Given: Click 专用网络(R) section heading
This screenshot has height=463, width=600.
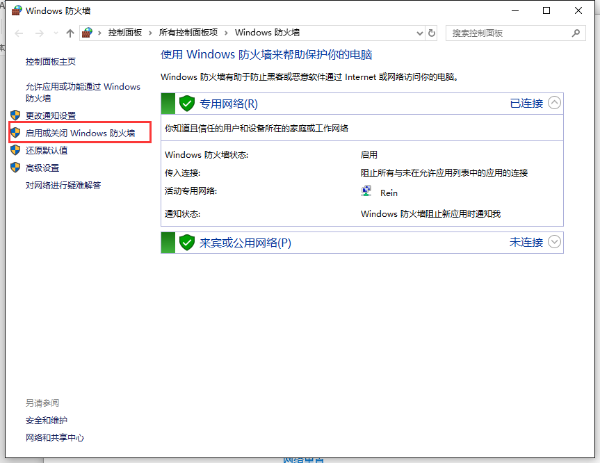Looking at the screenshot, I should click(x=229, y=104).
